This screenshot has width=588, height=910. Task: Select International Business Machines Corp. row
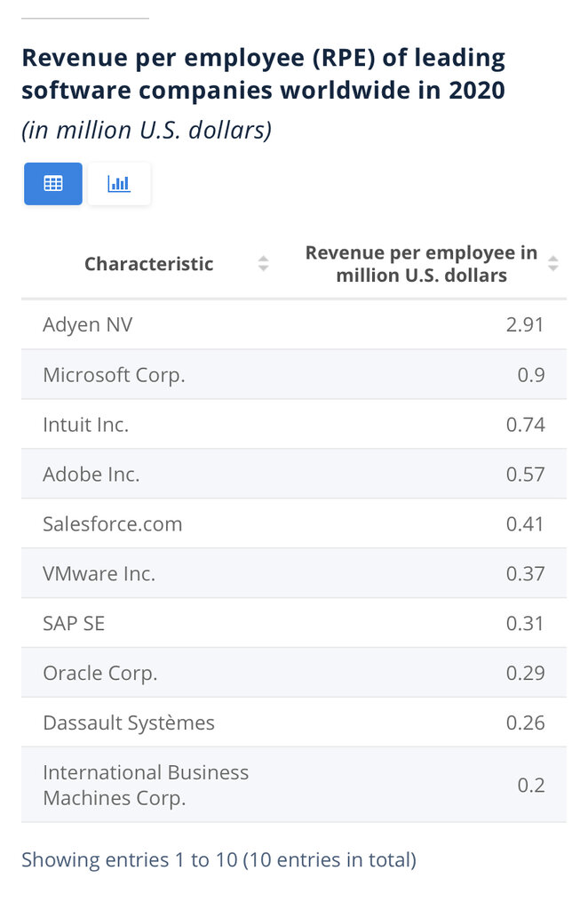(x=294, y=785)
